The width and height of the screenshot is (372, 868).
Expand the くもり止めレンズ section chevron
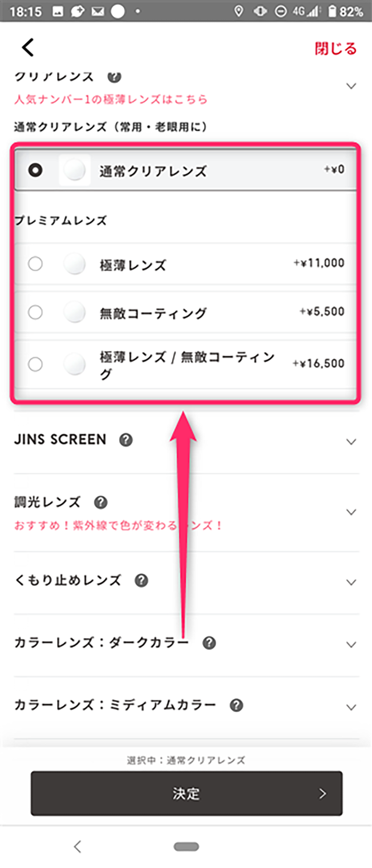coord(351,582)
